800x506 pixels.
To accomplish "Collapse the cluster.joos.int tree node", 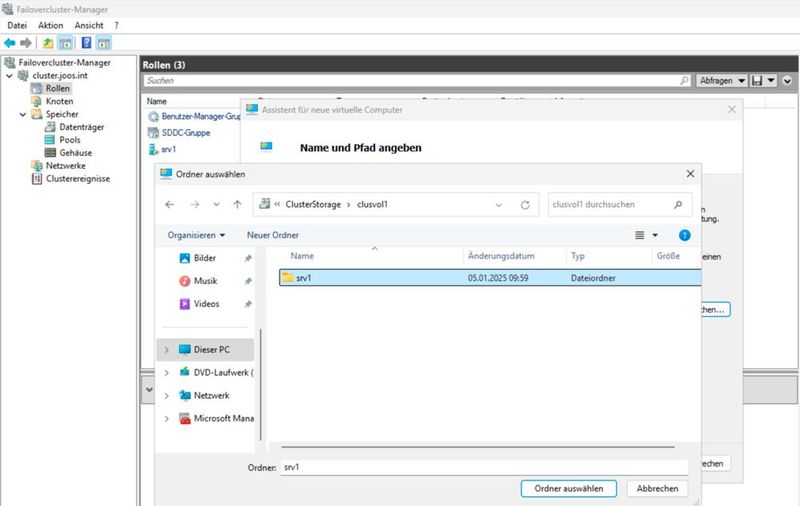I will pyautogui.click(x=9, y=75).
